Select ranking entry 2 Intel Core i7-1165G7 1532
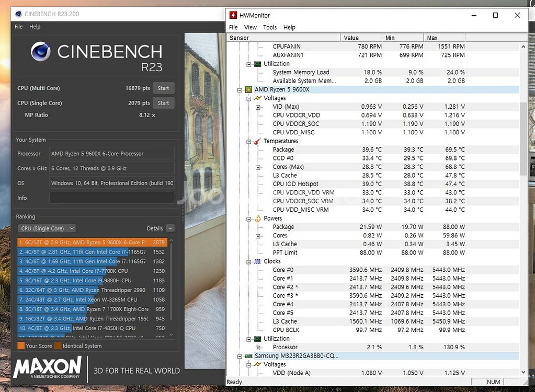The width and height of the screenshot is (535, 392). pos(92,251)
